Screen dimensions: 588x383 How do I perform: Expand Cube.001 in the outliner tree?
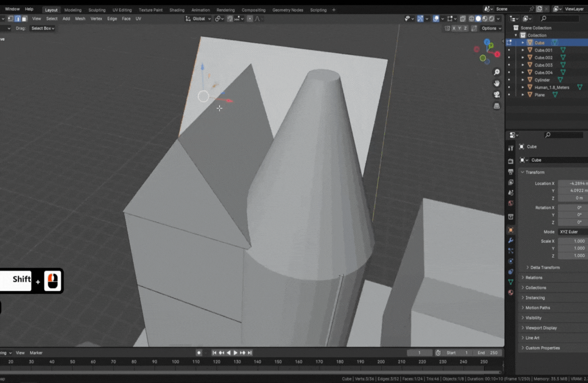click(x=523, y=50)
